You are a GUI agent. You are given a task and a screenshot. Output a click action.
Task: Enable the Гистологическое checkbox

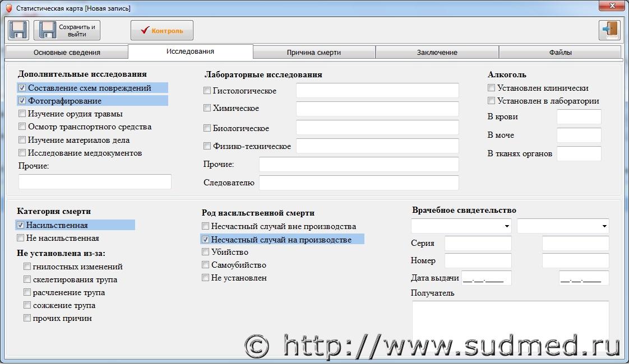tap(207, 91)
